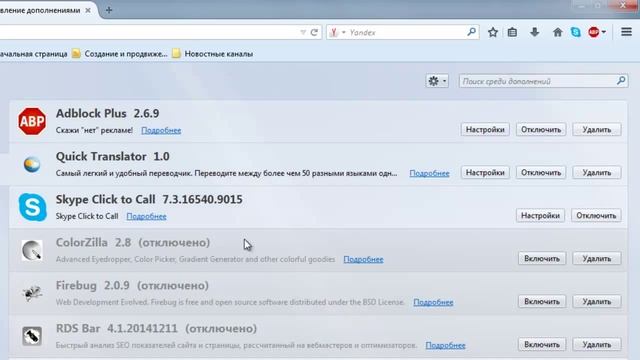Select the Adblock Plus icon
Image resolution: width=640 pixels, height=360 pixels.
pos(32,121)
